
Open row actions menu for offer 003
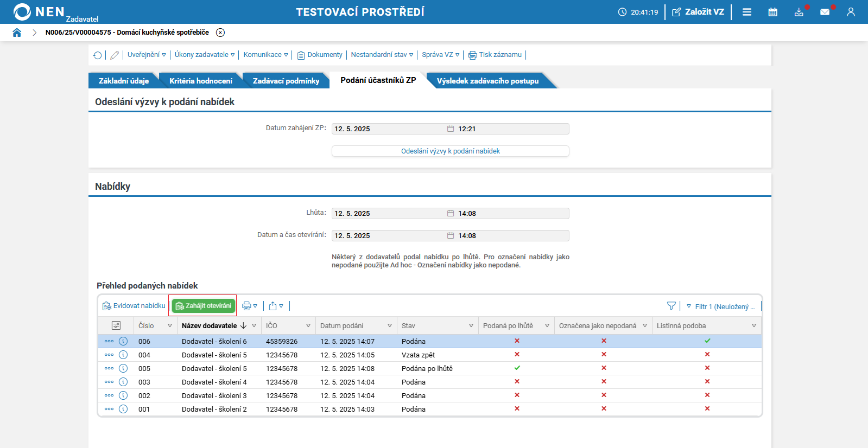pos(109,382)
